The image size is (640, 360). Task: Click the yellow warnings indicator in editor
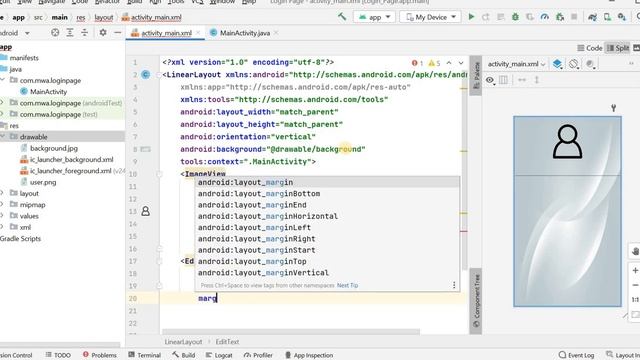pos(434,63)
